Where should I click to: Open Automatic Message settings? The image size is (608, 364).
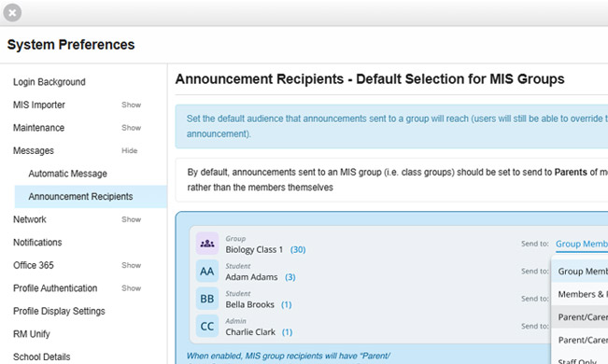[67, 174]
